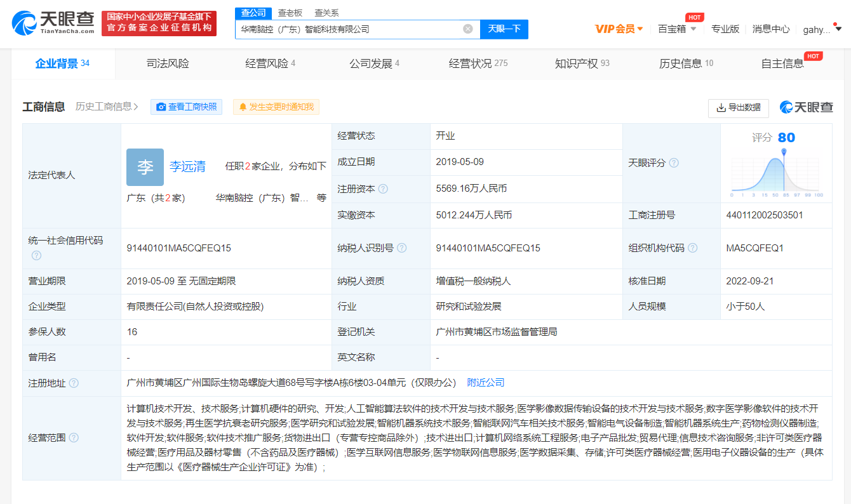Click help icon next to 天眼评分

674,162
